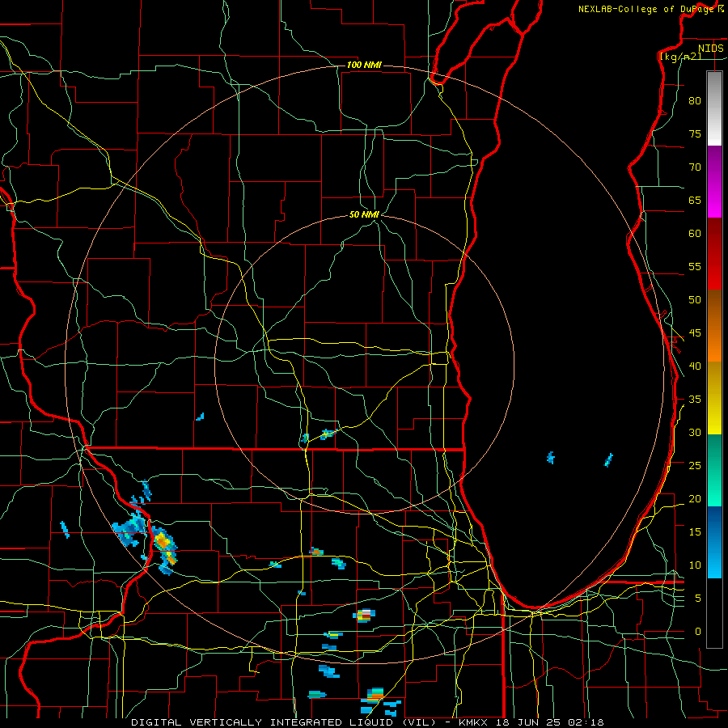Click the scale value 70
Viewport: 728px width, 728px height.
click(695, 167)
